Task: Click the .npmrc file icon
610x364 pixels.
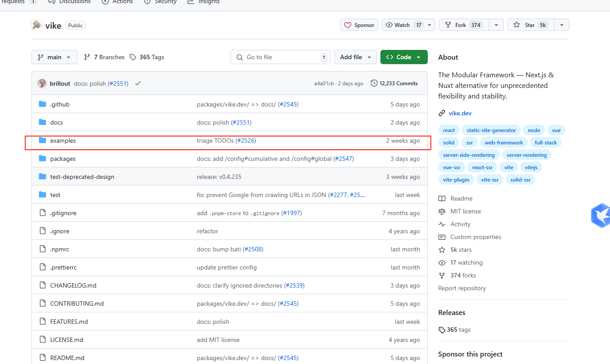Action: (42, 249)
